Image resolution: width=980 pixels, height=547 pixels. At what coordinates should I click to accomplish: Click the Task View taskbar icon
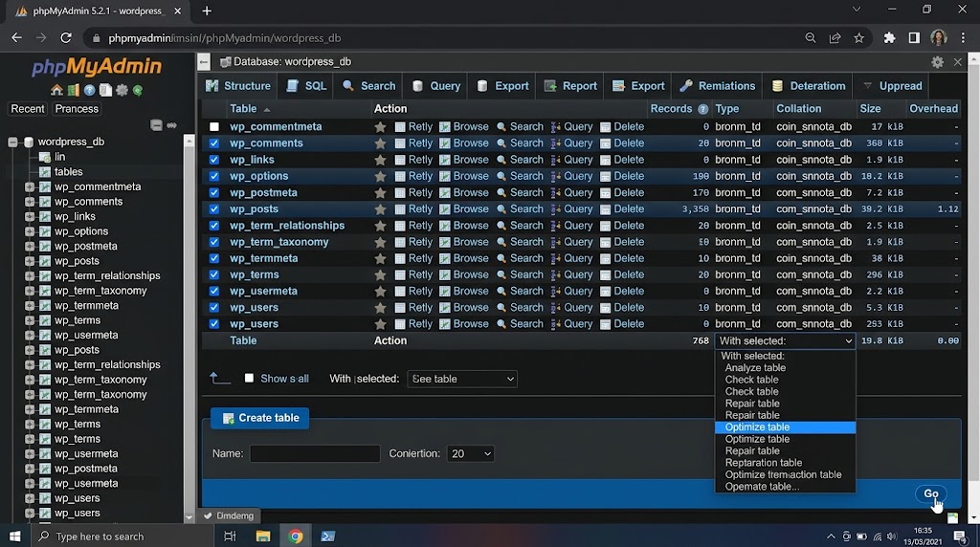point(230,536)
